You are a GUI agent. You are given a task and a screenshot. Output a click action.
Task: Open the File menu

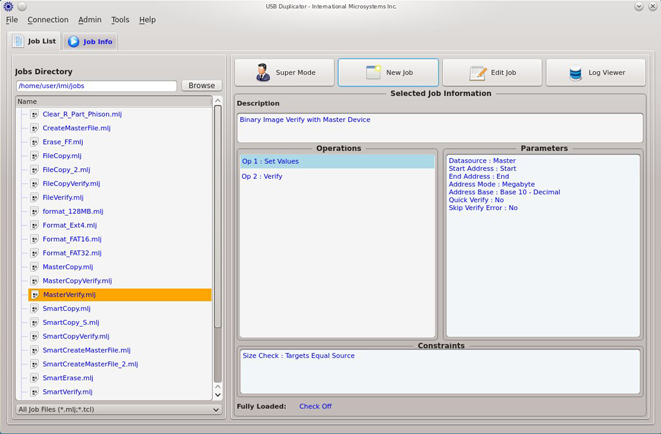(12, 20)
